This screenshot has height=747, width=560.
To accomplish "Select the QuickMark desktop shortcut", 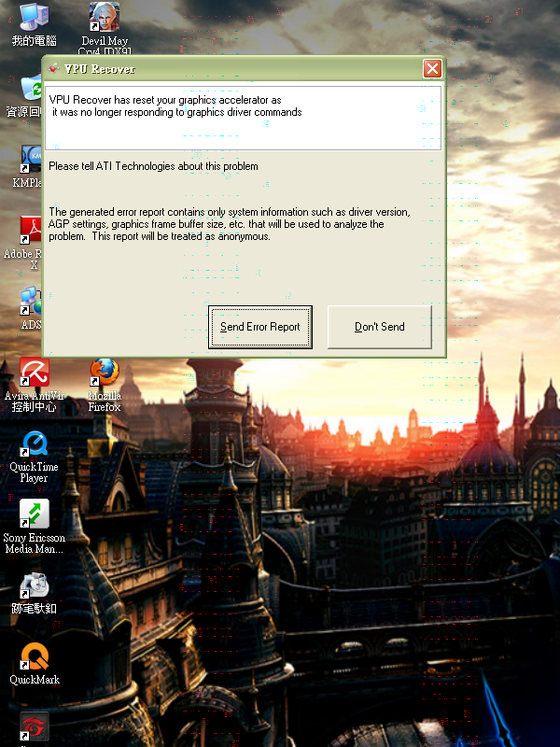I will (x=35, y=663).
